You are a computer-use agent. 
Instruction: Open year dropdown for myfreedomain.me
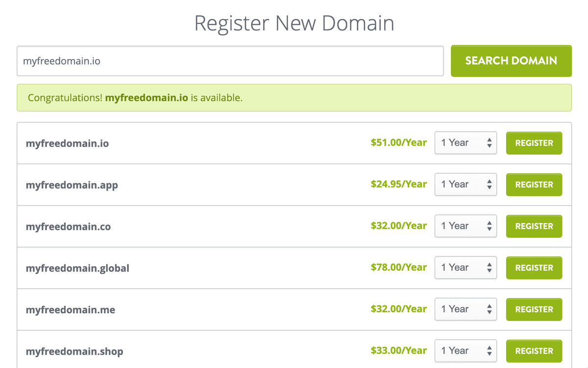coord(465,309)
